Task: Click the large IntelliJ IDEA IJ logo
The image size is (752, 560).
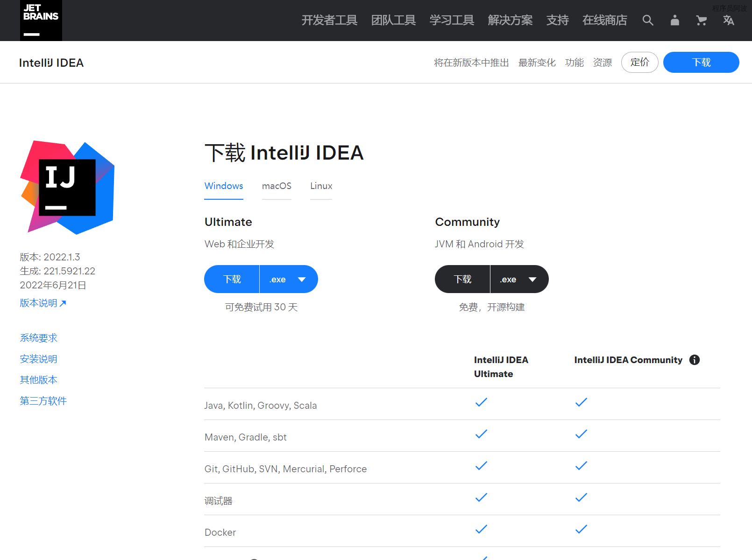Action: tap(67, 187)
